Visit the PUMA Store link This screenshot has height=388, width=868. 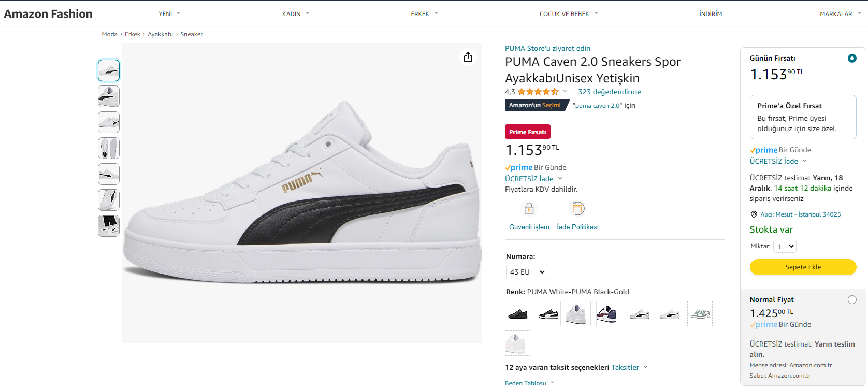(547, 48)
